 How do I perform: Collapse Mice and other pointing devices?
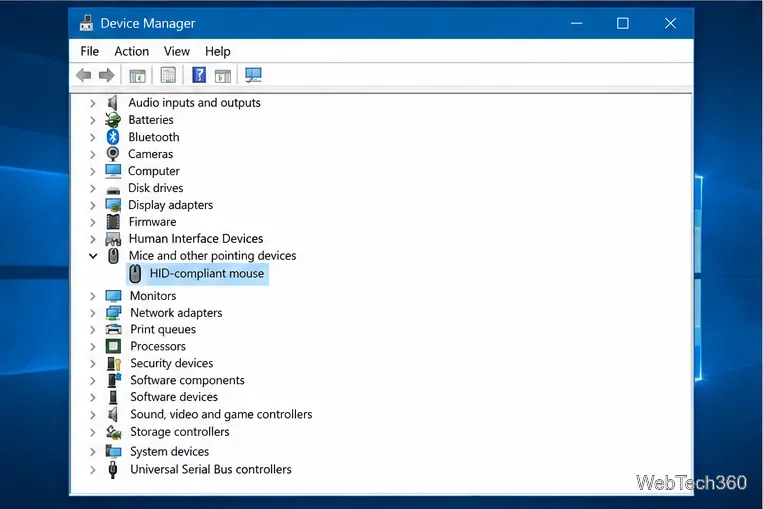tap(93, 256)
